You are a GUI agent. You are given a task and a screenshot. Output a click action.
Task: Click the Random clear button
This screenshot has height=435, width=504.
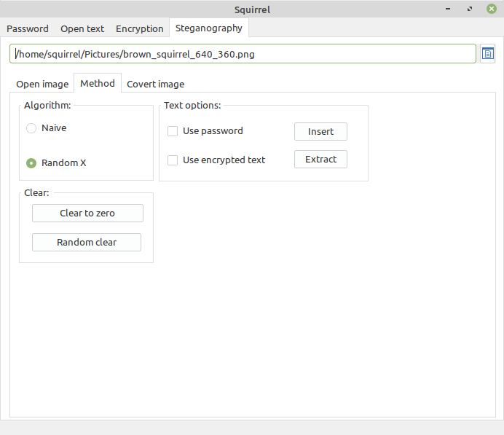tap(87, 243)
